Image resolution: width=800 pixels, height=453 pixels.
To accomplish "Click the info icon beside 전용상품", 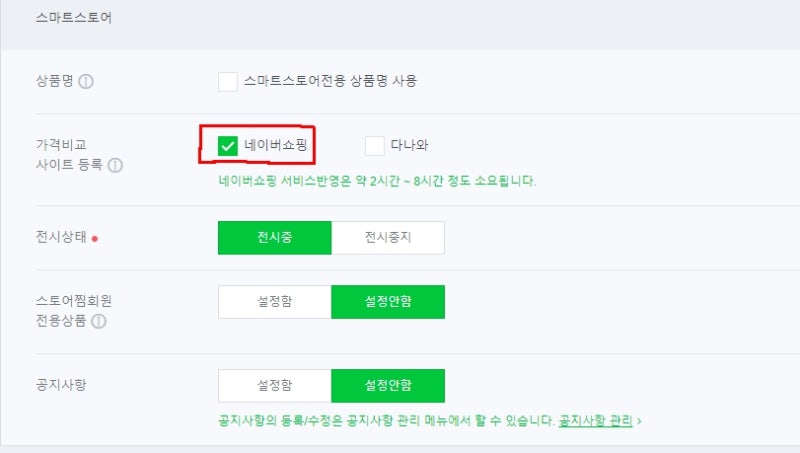I will coord(100,322).
